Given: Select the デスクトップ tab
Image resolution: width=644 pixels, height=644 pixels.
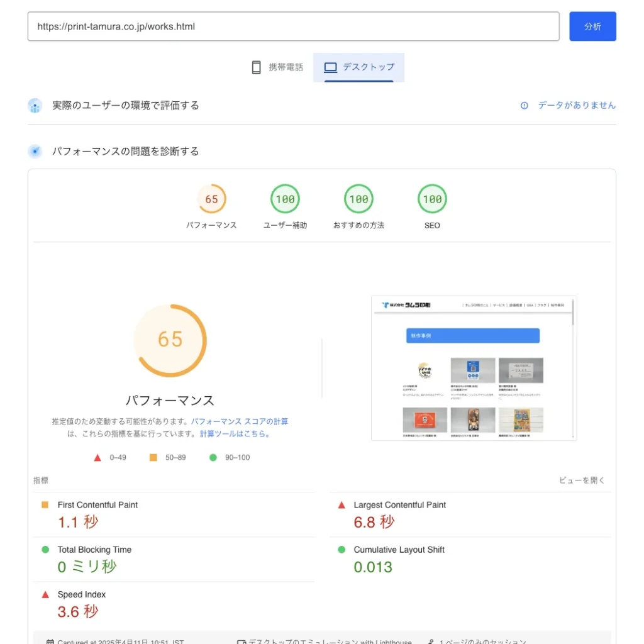Looking at the screenshot, I should (359, 67).
